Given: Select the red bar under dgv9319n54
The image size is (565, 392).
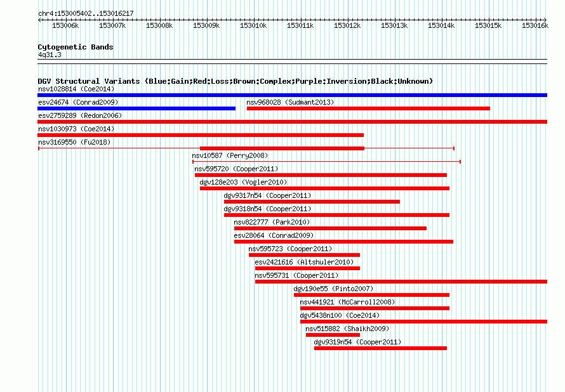Looking at the screenshot, I should [380, 348].
